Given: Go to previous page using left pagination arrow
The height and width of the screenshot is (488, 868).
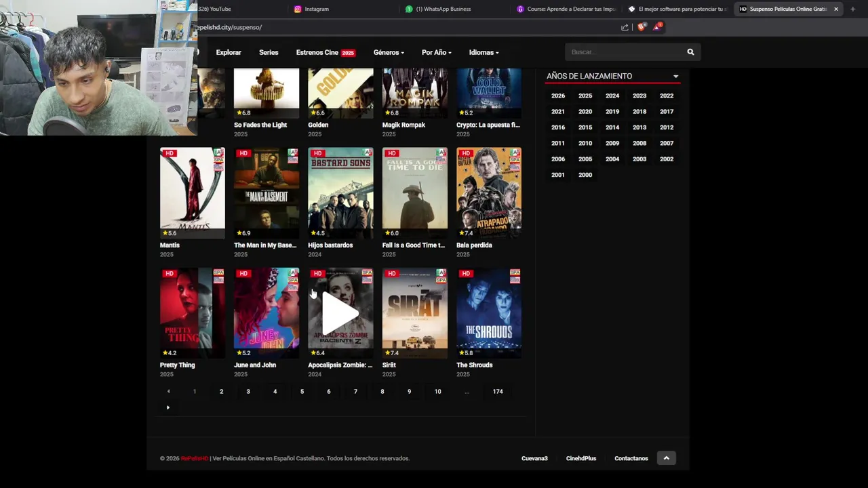Looking at the screenshot, I should (x=168, y=391).
